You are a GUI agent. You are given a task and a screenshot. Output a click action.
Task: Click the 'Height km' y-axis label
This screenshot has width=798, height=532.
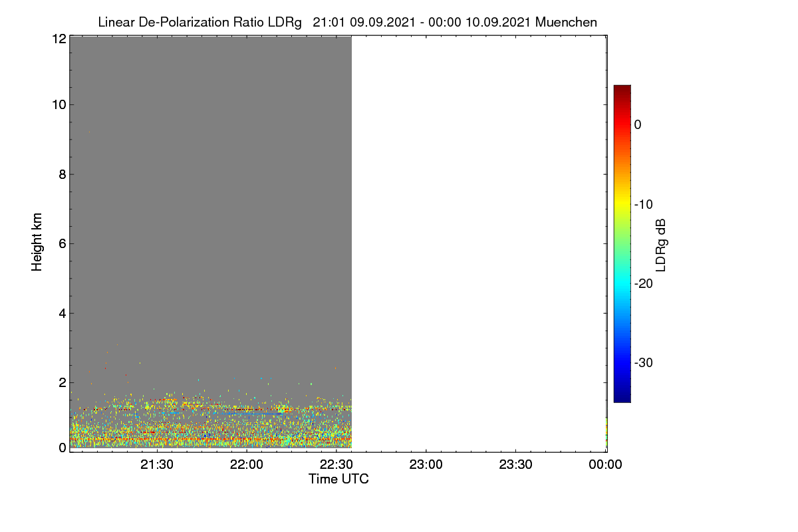point(37,242)
